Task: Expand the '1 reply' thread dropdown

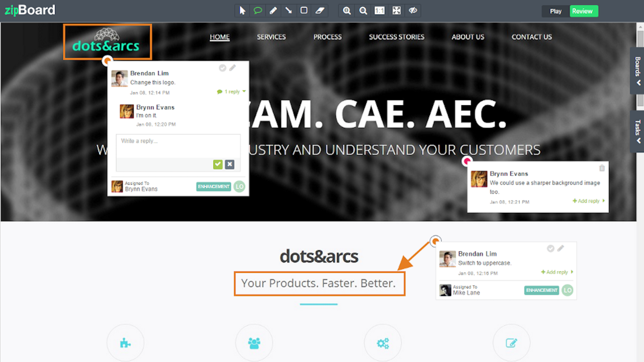Action: pyautogui.click(x=231, y=91)
